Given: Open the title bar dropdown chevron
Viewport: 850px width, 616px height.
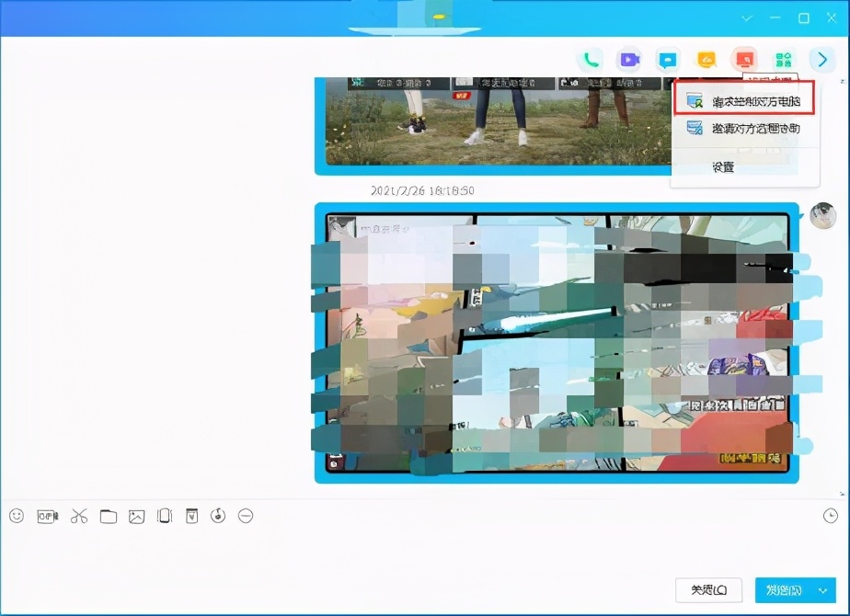Looking at the screenshot, I should pos(748,18).
